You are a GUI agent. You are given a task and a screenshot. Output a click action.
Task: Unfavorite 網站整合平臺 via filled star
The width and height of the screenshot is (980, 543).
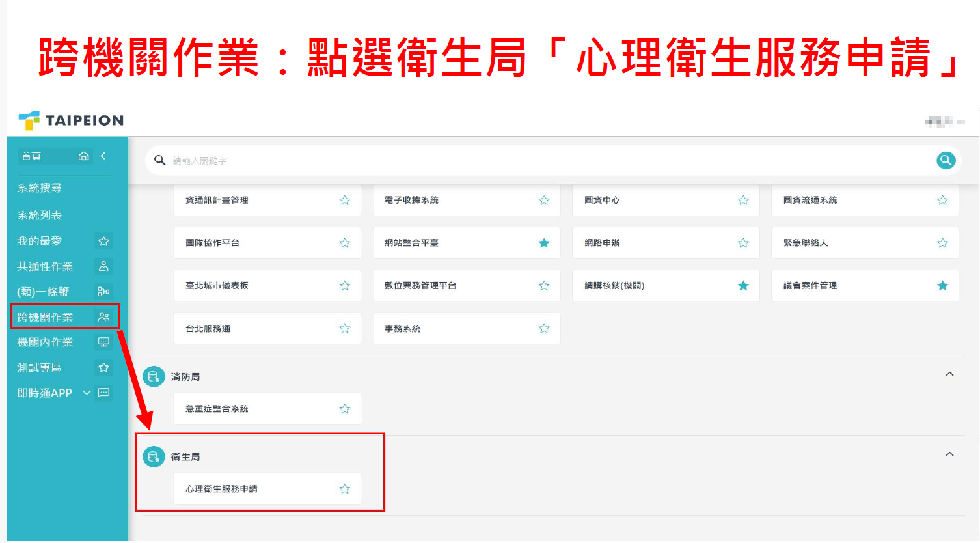tap(544, 243)
